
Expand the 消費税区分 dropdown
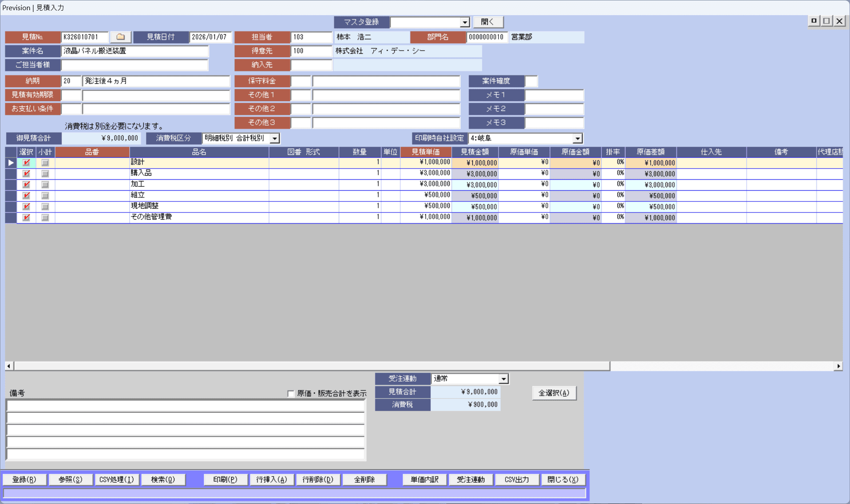pos(275,138)
